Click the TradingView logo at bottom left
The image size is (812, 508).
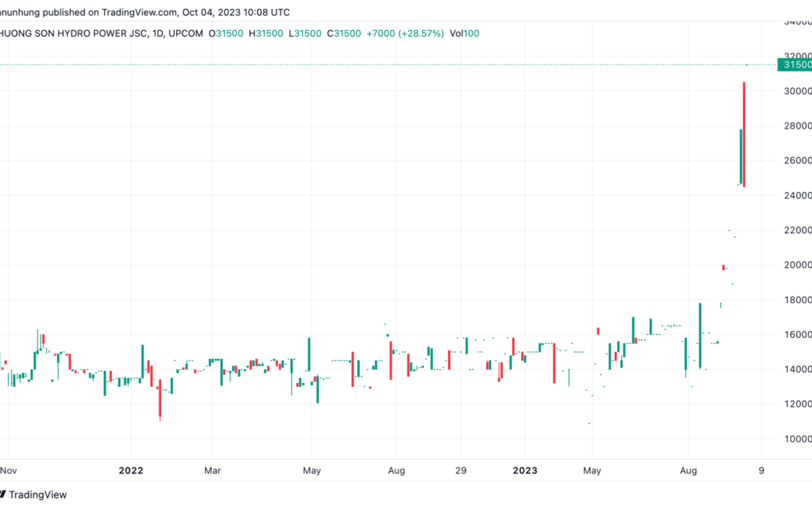pyautogui.click(x=33, y=494)
